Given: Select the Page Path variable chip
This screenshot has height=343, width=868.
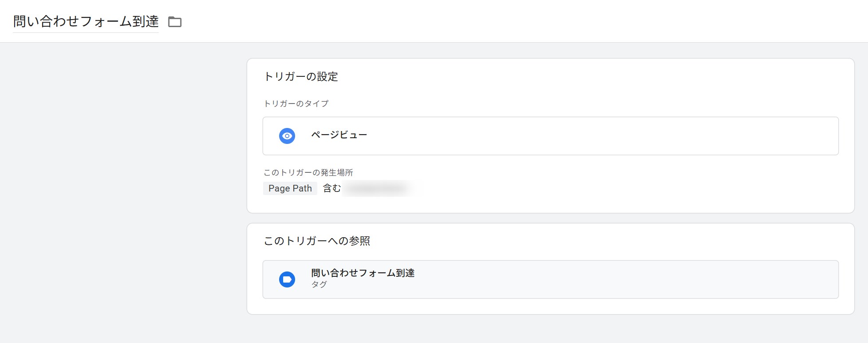Looking at the screenshot, I should [x=290, y=188].
